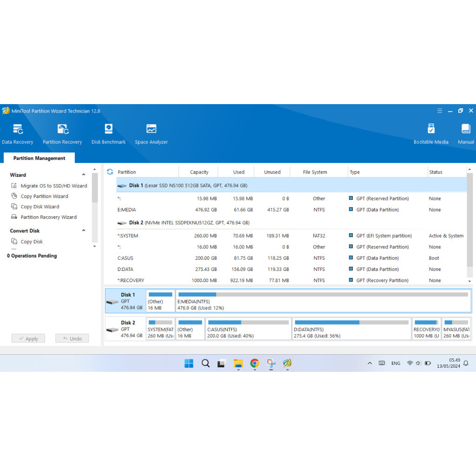
Task: Open the Disk Benchmark tool
Action: coord(108,134)
